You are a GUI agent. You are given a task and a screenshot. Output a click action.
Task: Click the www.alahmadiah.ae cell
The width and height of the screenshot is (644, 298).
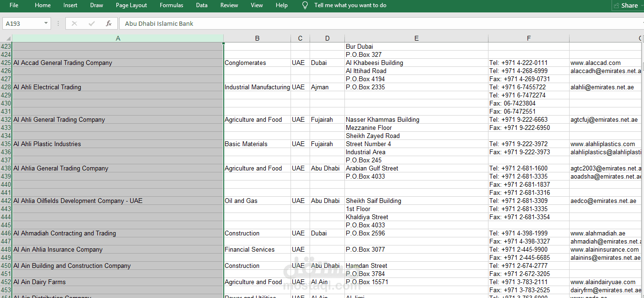(x=605, y=233)
